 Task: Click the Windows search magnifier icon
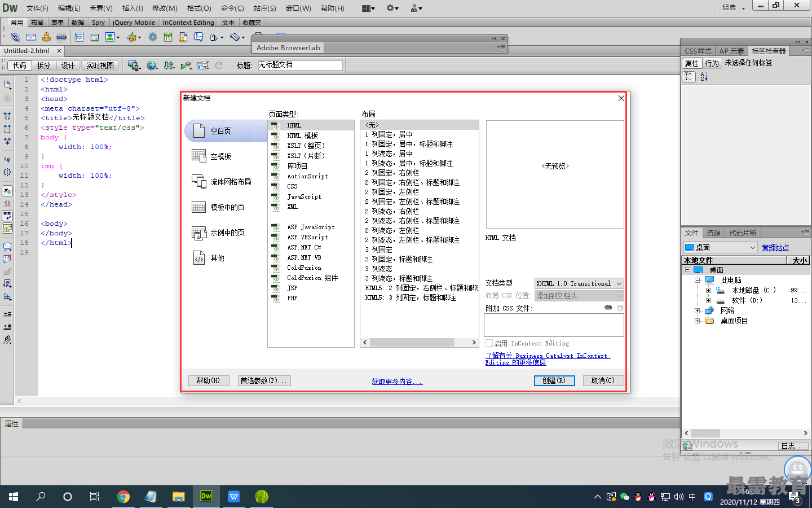tap(41, 497)
